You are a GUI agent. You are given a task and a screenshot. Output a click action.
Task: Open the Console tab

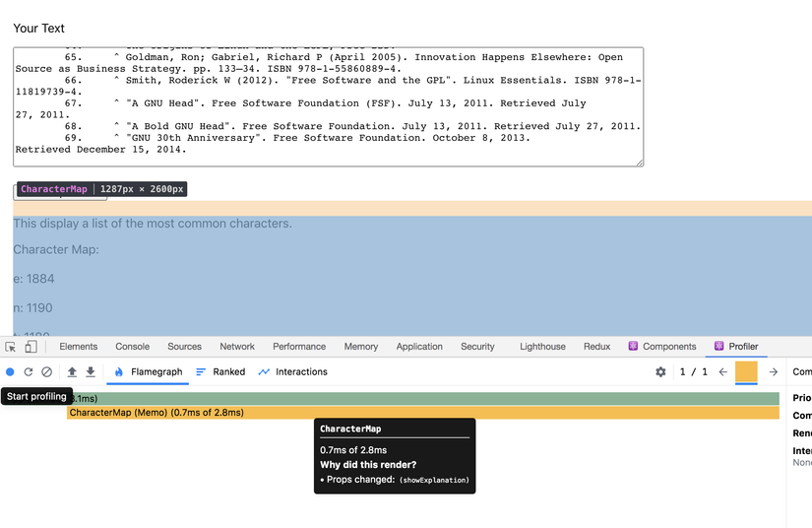133,347
